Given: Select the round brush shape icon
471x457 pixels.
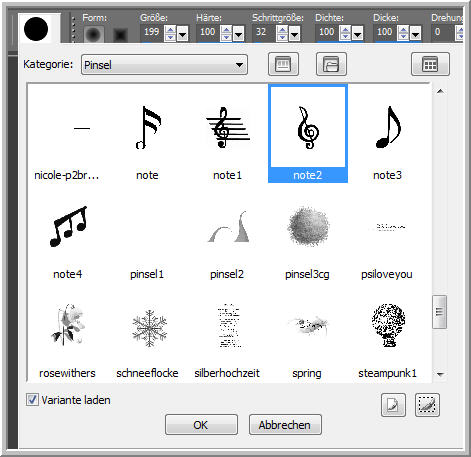Looking at the screenshot, I should tap(94, 34).
